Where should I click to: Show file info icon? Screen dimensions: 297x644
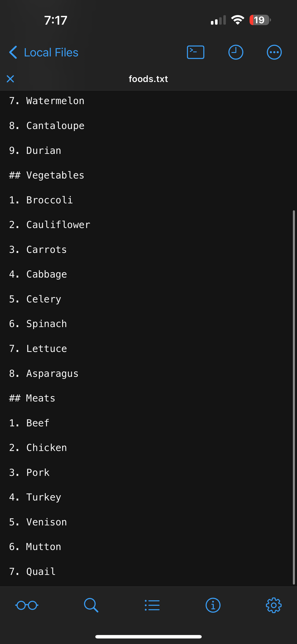tap(213, 605)
